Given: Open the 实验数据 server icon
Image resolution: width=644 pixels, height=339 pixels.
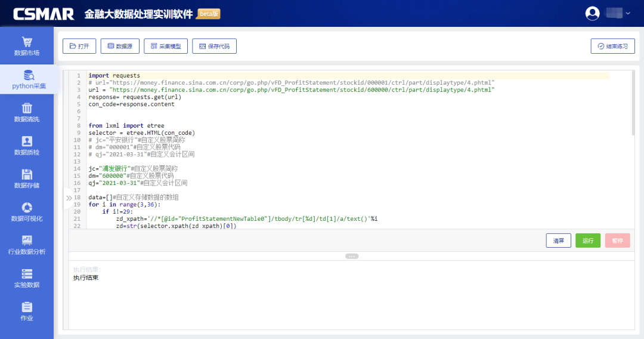Looking at the screenshot, I should point(27,274).
